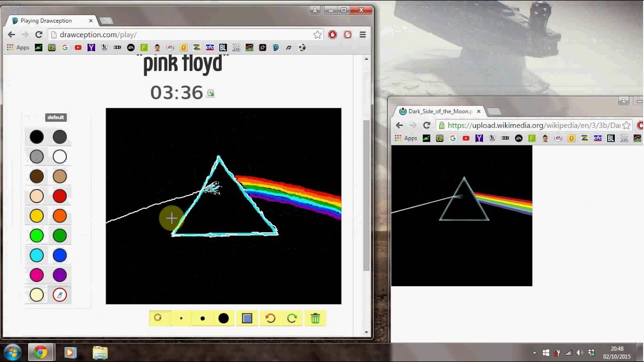Viewport: 644px width, 362px height.
Task: Click the blue square background fill tool
Action: [x=247, y=318]
